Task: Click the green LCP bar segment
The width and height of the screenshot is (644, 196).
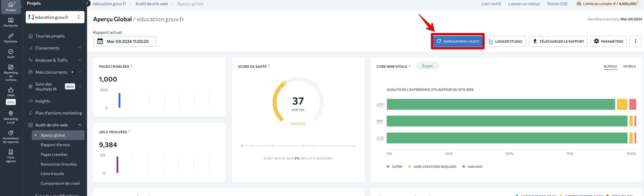Action: click(501, 104)
